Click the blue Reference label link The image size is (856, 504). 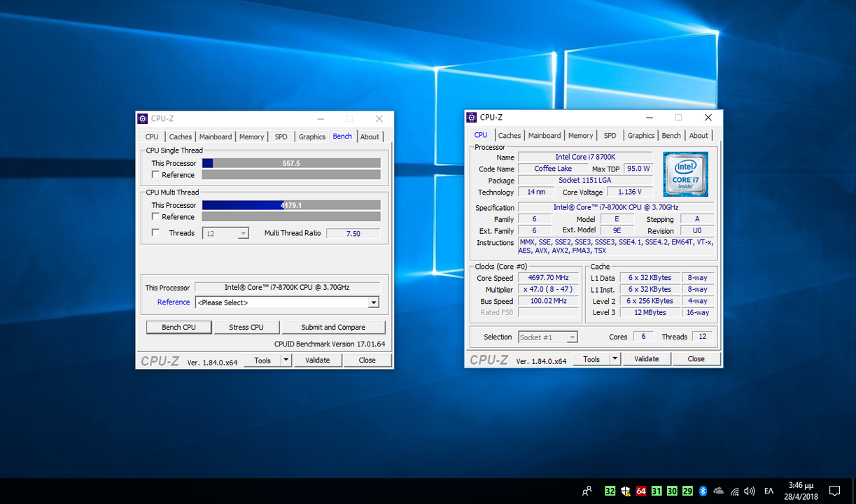click(x=174, y=302)
